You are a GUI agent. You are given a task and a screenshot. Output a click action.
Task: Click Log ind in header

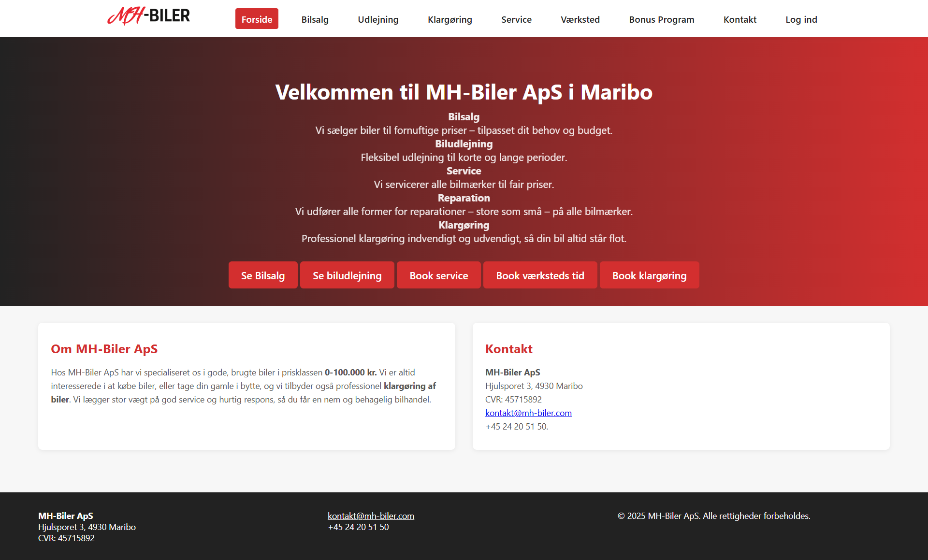[801, 19]
